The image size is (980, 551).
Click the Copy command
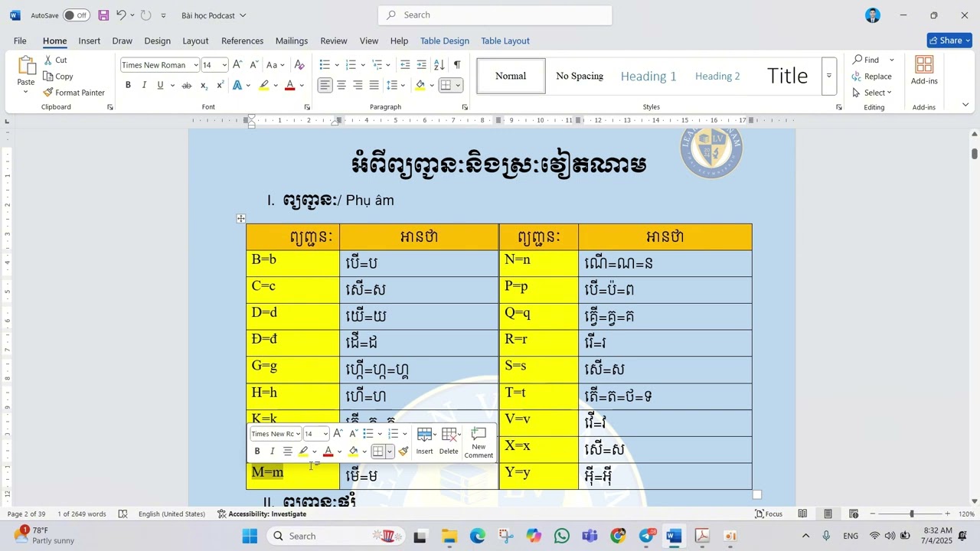[x=58, y=77]
